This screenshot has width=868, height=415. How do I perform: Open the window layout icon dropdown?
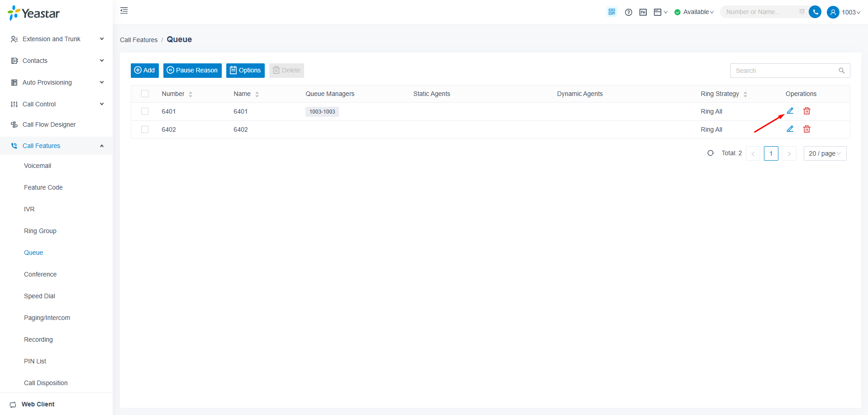(x=661, y=12)
